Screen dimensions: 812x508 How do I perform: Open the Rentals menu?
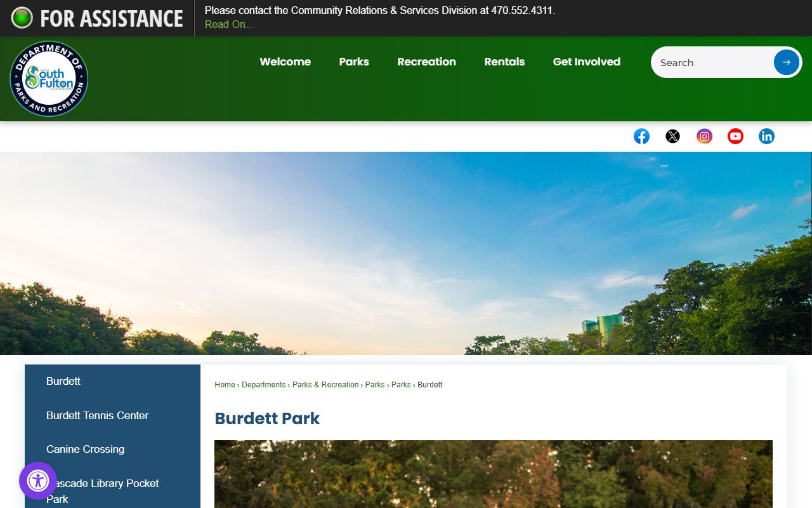(504, 62)
